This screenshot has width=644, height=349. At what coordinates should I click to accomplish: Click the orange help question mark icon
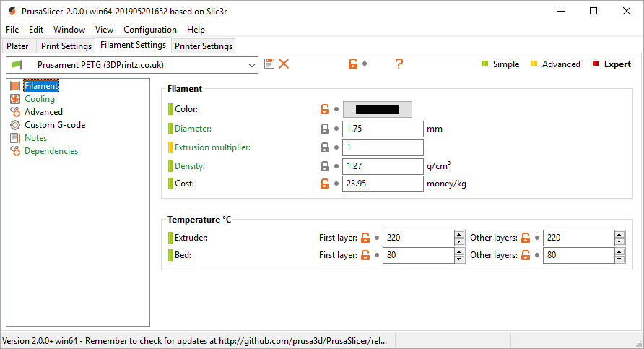399,64
